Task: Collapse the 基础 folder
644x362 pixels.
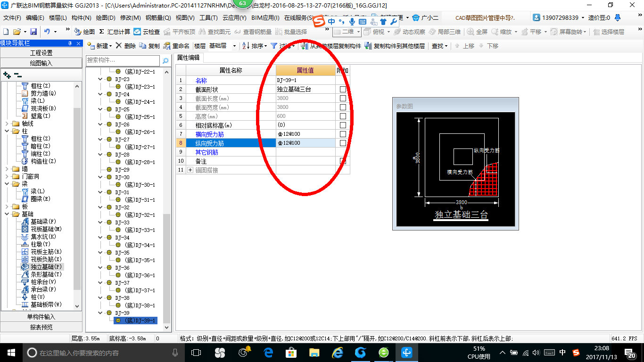Action: pyautogui.click(x=7, y=214)
